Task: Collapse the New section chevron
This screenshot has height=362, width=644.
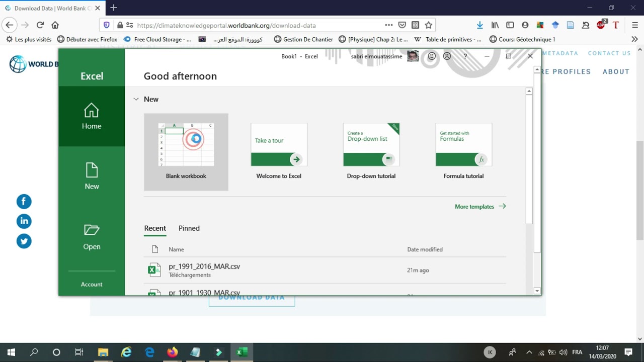Action: point(136,99)
